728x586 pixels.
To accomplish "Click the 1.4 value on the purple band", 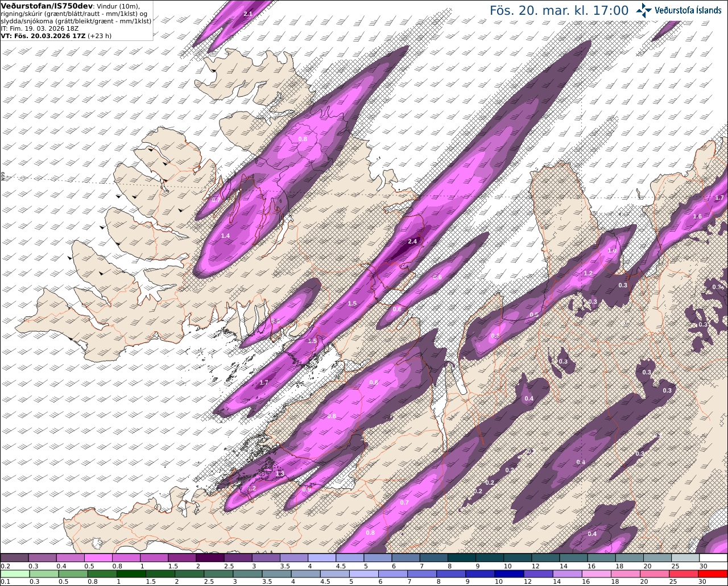I will click(225, 236).
